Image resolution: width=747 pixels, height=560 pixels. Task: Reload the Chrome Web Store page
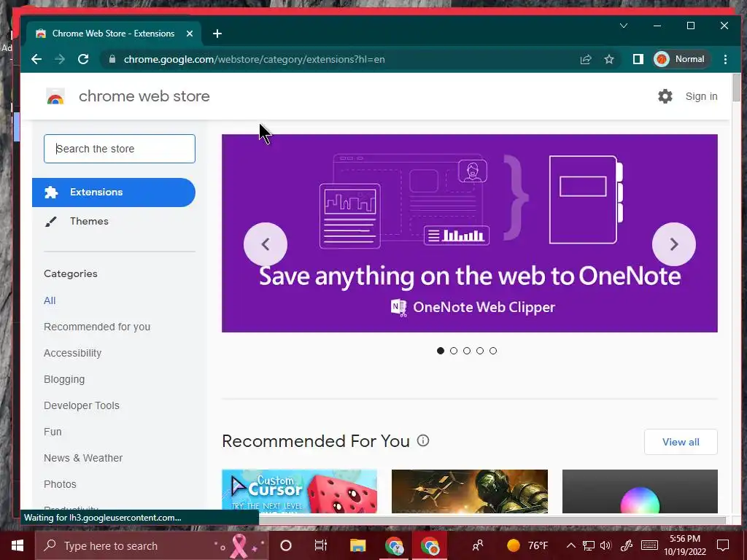coord(83,59)
